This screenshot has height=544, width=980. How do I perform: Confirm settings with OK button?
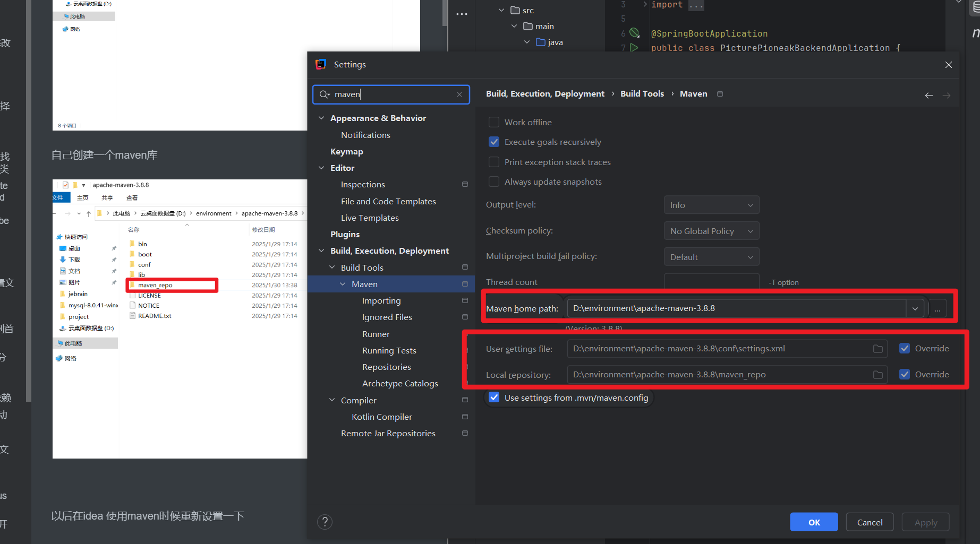coord(814,522)
